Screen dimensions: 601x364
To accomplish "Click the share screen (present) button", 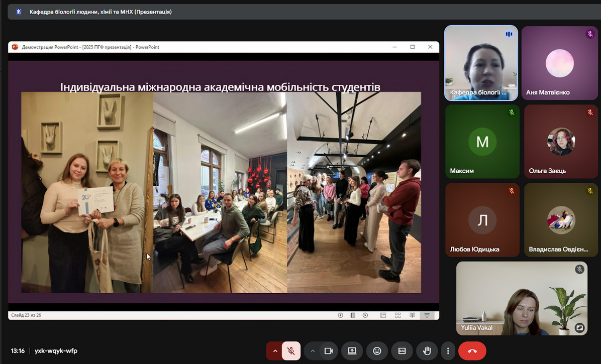I will pyautogui.click(x=352, y=351).
